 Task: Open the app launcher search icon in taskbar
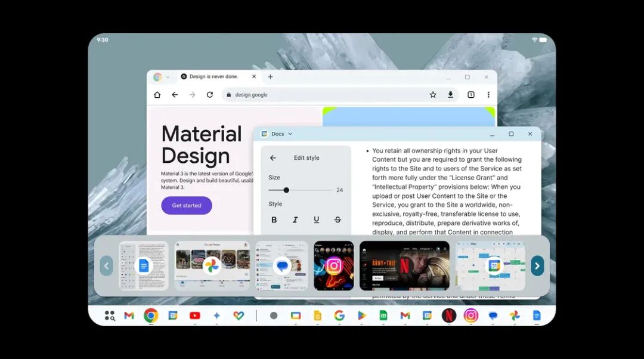tap(110, 315)
